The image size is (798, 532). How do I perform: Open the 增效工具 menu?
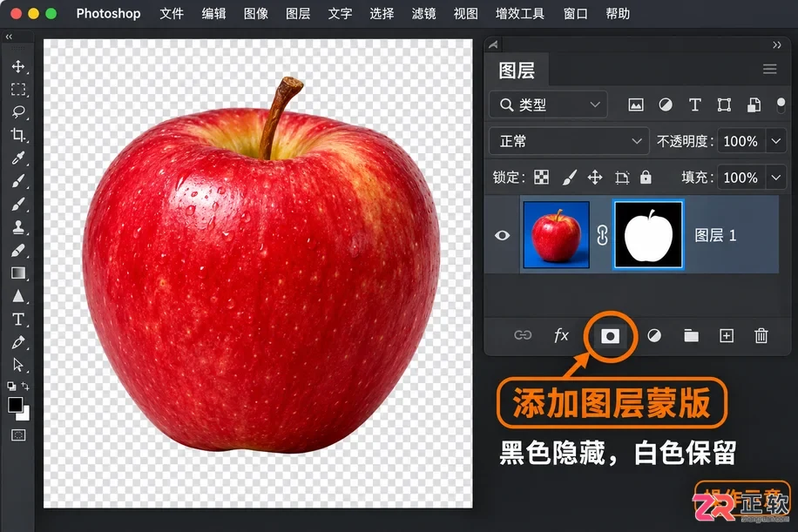[519, 14]
